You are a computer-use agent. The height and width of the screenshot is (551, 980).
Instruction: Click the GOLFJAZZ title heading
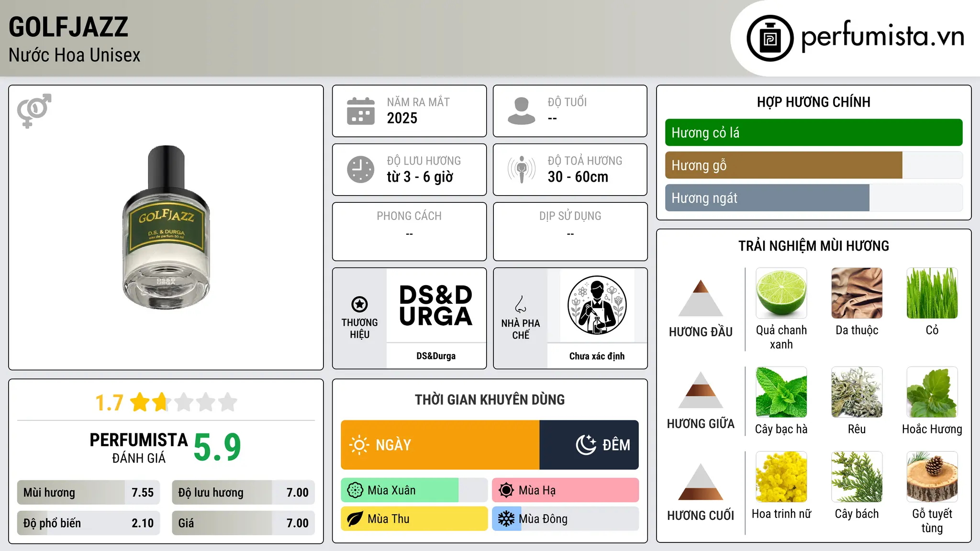(68, 27)
